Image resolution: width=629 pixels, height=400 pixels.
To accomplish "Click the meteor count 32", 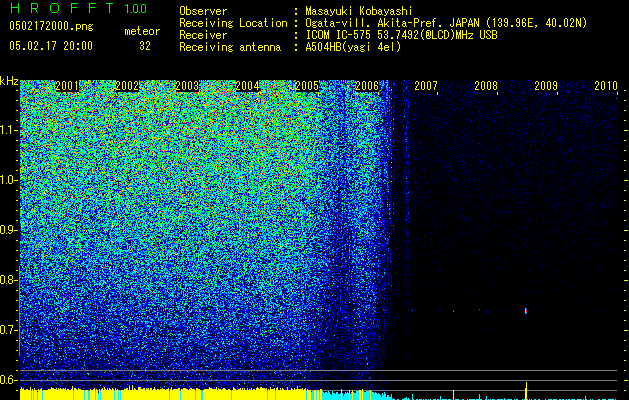I will (x=145, y=46).
